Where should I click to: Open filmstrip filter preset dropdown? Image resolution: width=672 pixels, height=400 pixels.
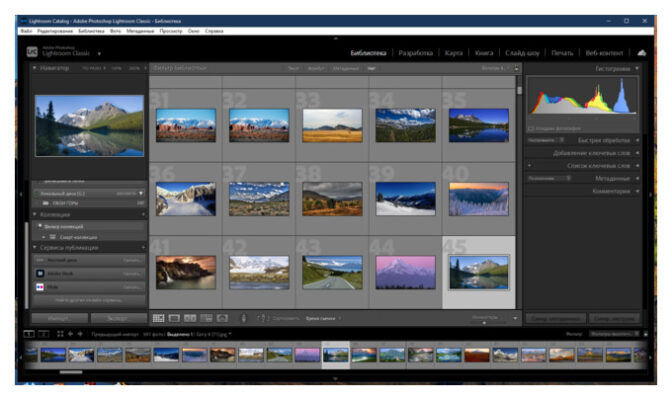click(615, 334)
